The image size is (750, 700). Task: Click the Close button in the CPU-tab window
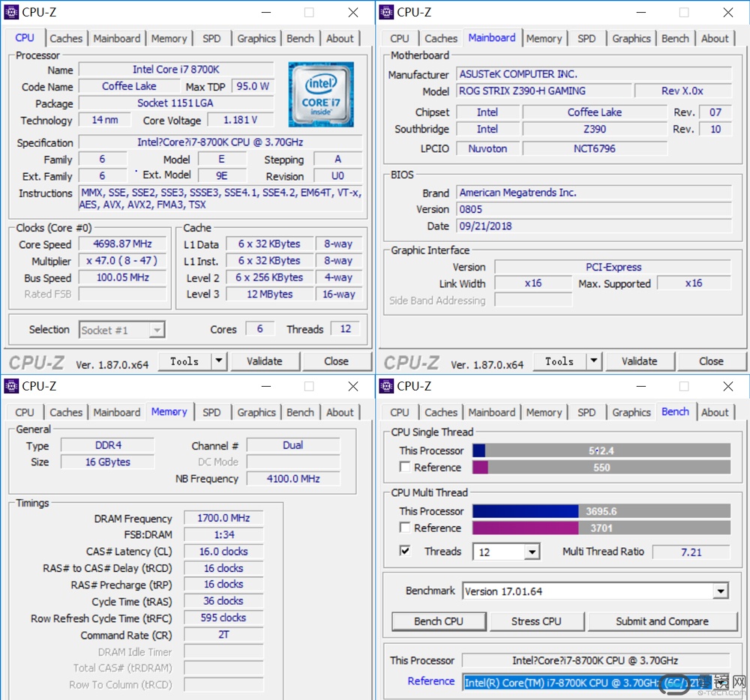(336, 361)
